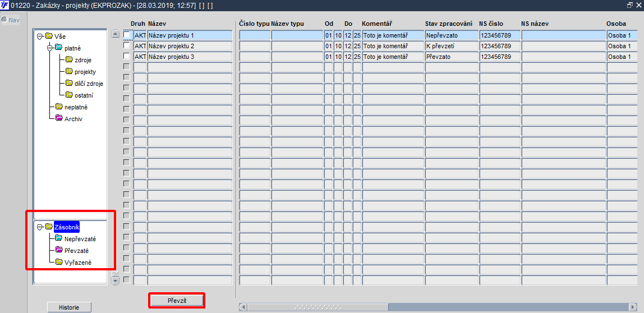Image resolution: width=644 pixels, height=313 pixels.
Task: Select the highlighted Zásobník label
Action: click(x=67, y=227)
